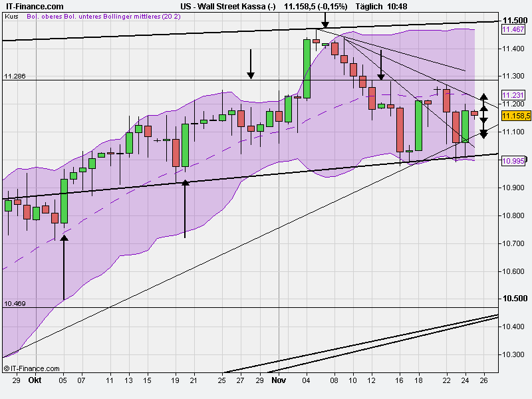
Task: Select the 'Täglich' timeframe label
Action: (369, 7)
